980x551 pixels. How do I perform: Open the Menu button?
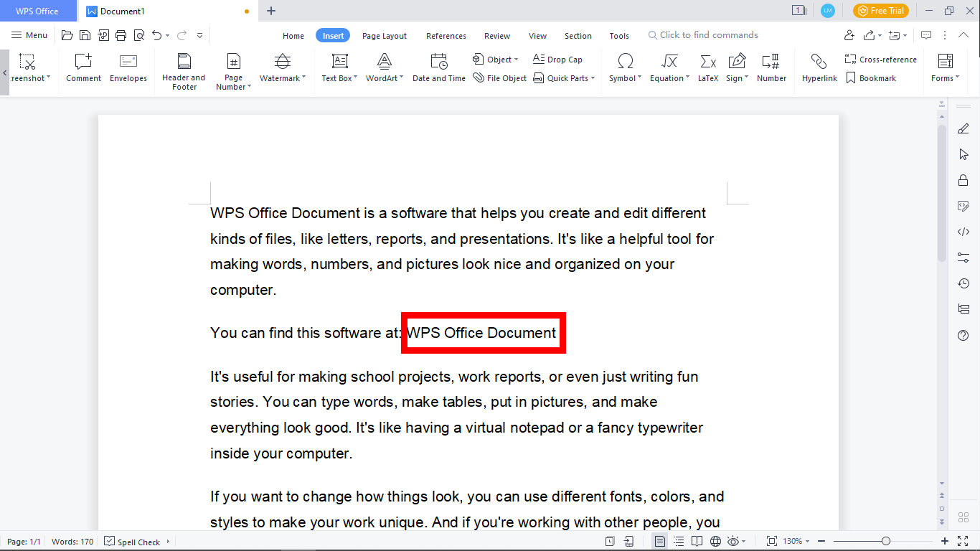pos(29,34)
